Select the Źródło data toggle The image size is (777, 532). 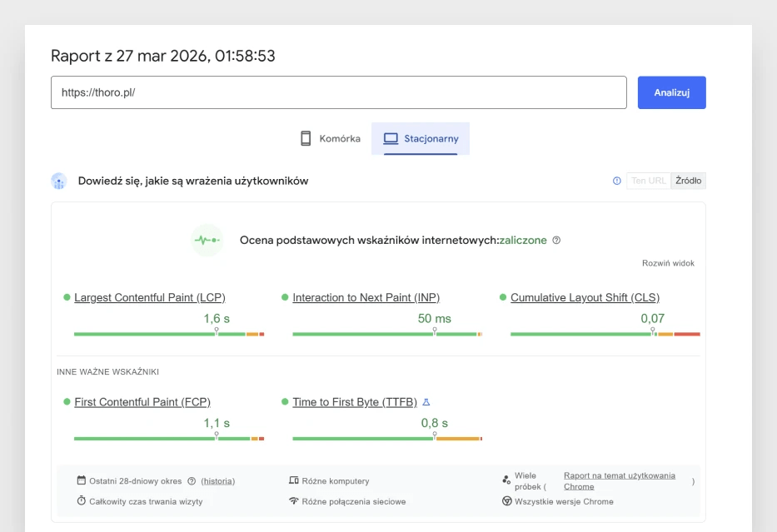(688, 181)
